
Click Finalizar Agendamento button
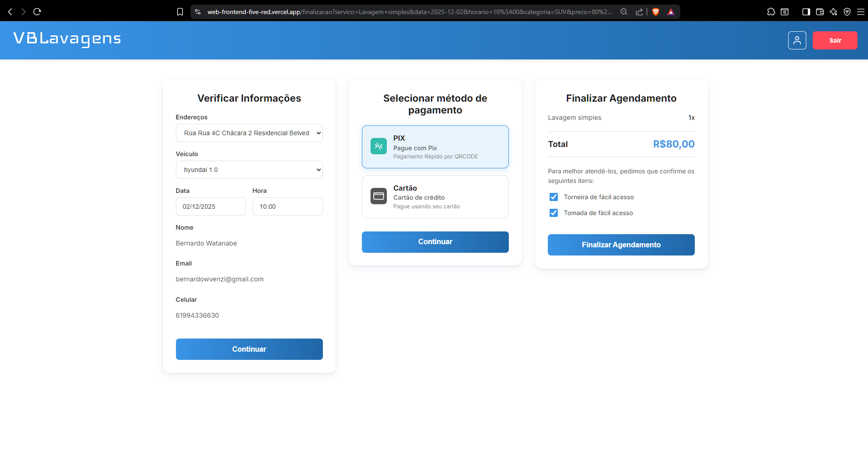(x=621, y=245)
